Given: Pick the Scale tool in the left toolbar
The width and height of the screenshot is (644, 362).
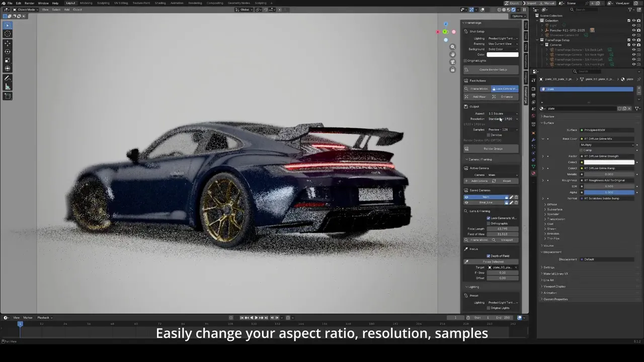Looking at the screenshot, I should point(8,60).
